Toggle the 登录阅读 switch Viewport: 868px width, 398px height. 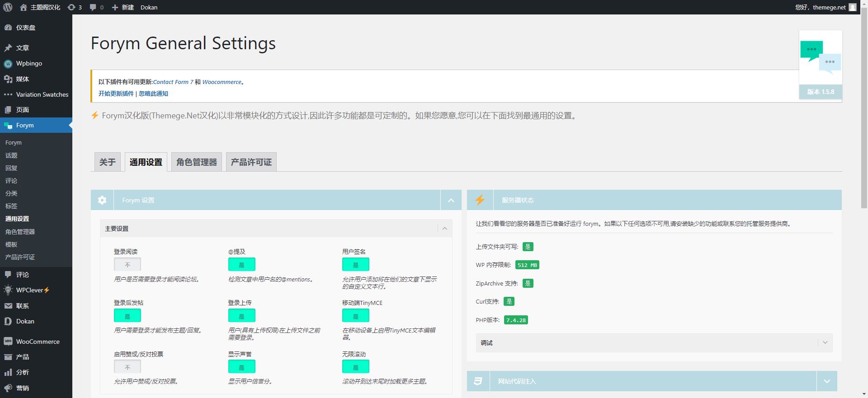point(127,264)
